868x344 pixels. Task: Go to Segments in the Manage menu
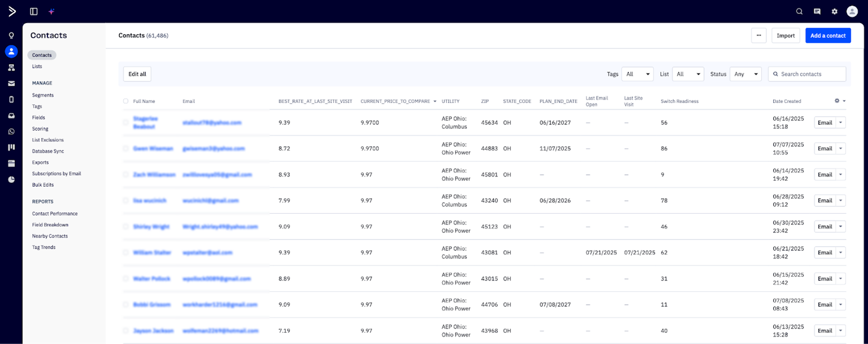click(43, 95)
